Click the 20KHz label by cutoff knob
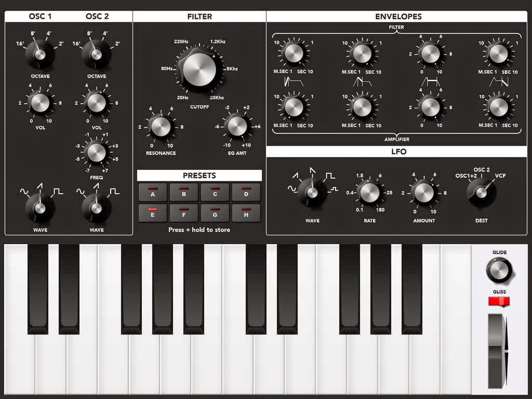 click(217, 98)
